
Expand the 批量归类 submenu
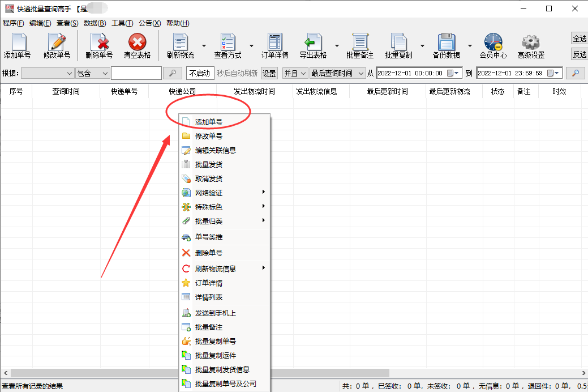(225, 221)
